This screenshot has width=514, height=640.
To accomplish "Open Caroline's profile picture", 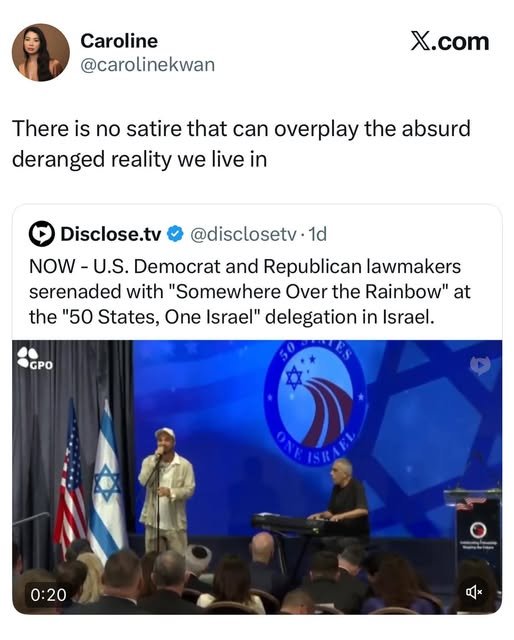I will 40,53.
